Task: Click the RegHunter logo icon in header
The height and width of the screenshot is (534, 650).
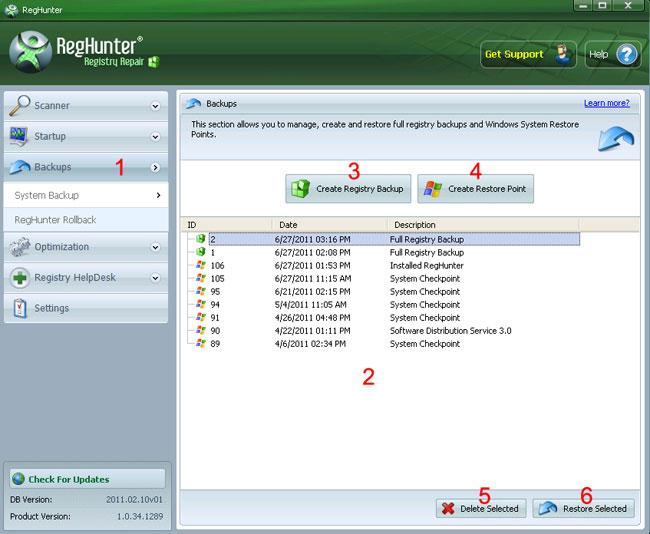Action: [x=34, y=54]
